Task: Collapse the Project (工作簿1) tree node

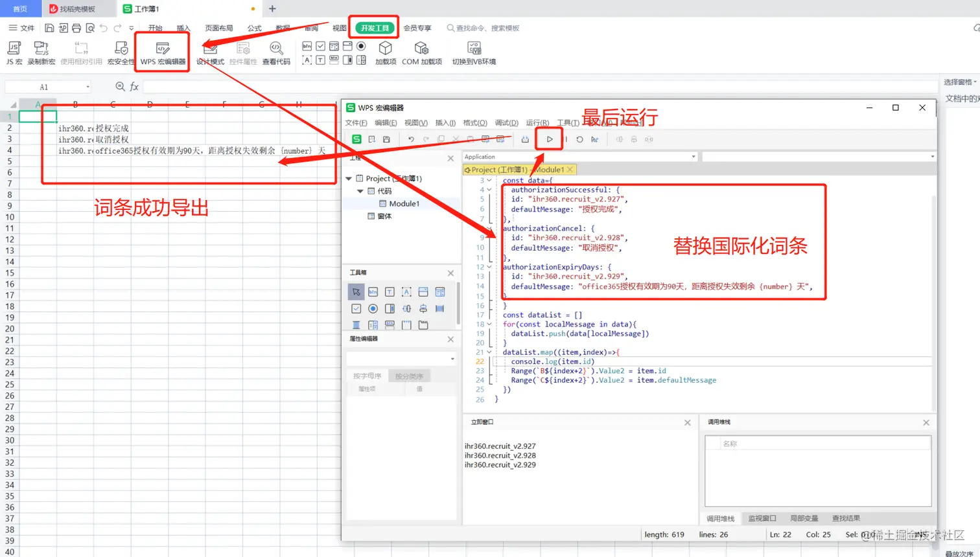Action: pyautogui.click(x=349, y=179)
